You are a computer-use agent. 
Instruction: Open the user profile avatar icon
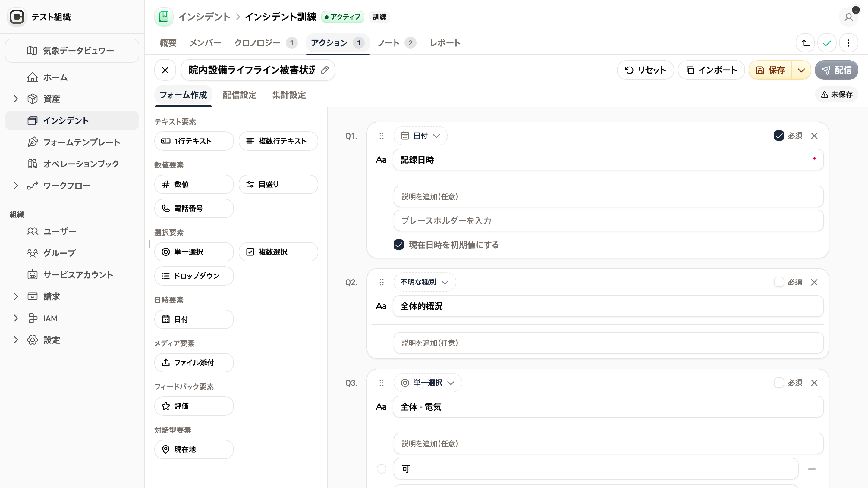(x=848, y=17)
